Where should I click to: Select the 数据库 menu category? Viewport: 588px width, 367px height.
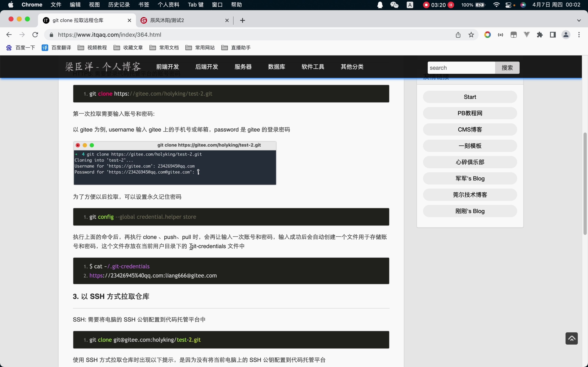tap(276, 67)
